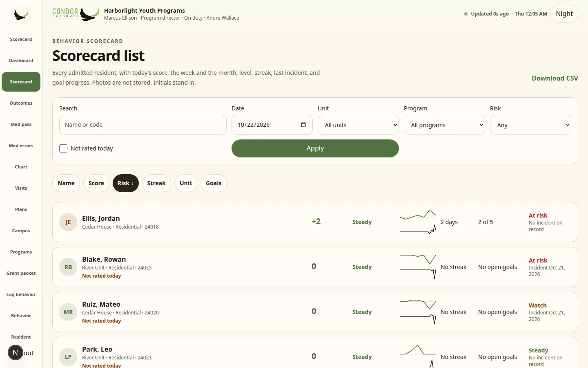588x368 pixels.
Task: Sort the list by Goals
Action: 214,183
